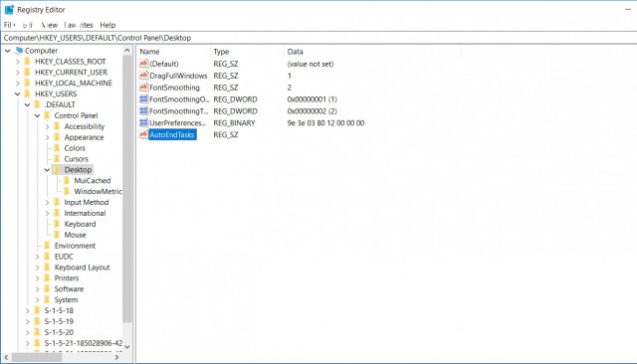Open the Help menu
Screen dimensions: 637x364
[107, 25]
